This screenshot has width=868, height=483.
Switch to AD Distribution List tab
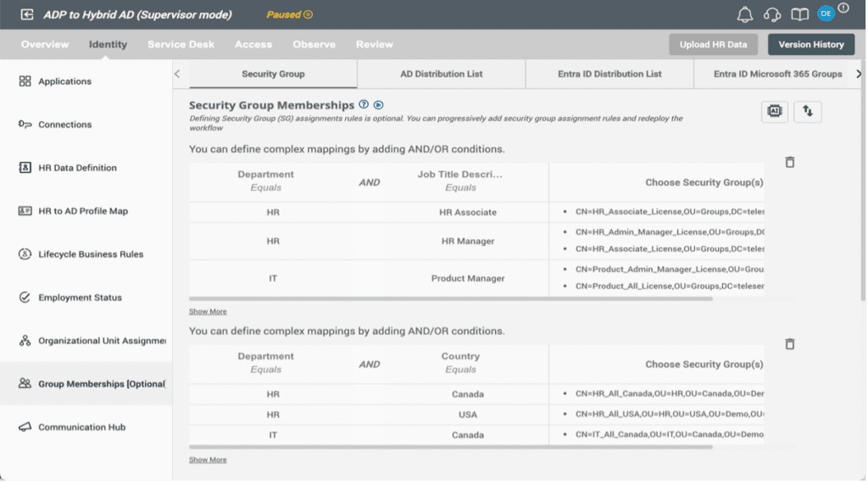(x=441, y=74)
